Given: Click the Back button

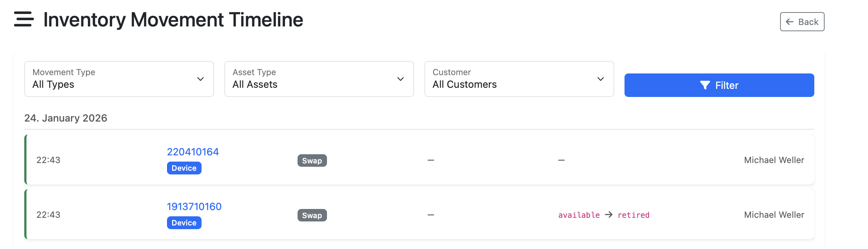Looking at the screenshot, I should [802, 22].
